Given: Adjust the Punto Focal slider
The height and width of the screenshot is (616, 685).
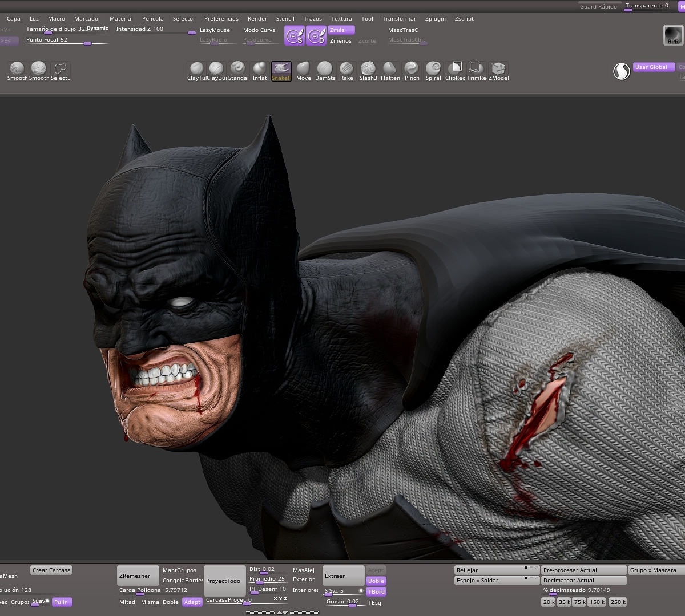Looking at the screenshot, I should coord(66,40).
